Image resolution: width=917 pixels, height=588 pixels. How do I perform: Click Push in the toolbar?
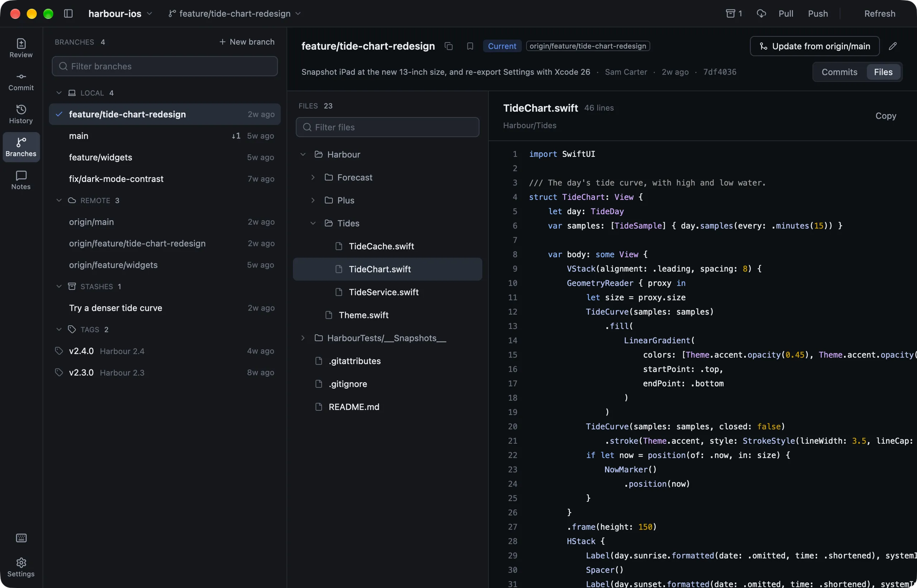(x=818, y=14)
